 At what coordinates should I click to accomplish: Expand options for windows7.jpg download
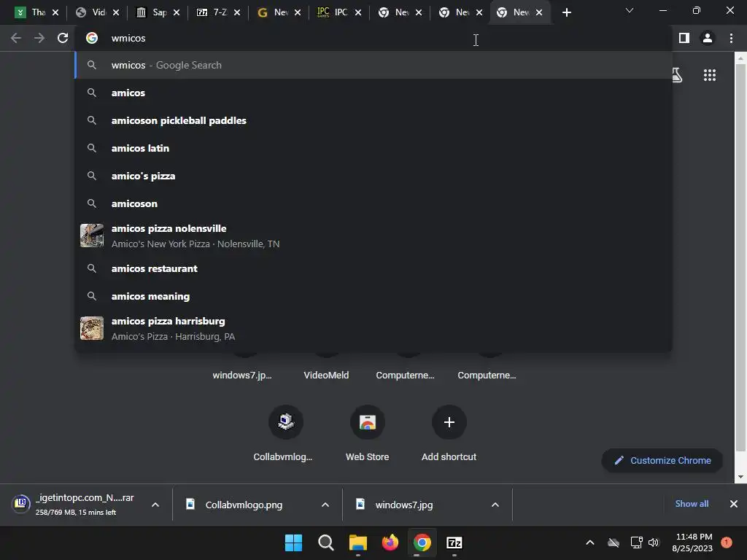click(x=495, y=505)
